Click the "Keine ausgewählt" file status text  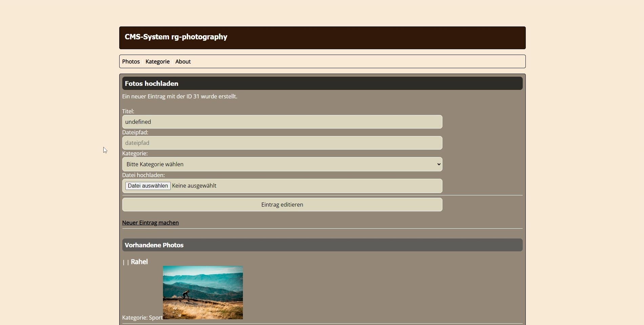[x=194, y=186]
